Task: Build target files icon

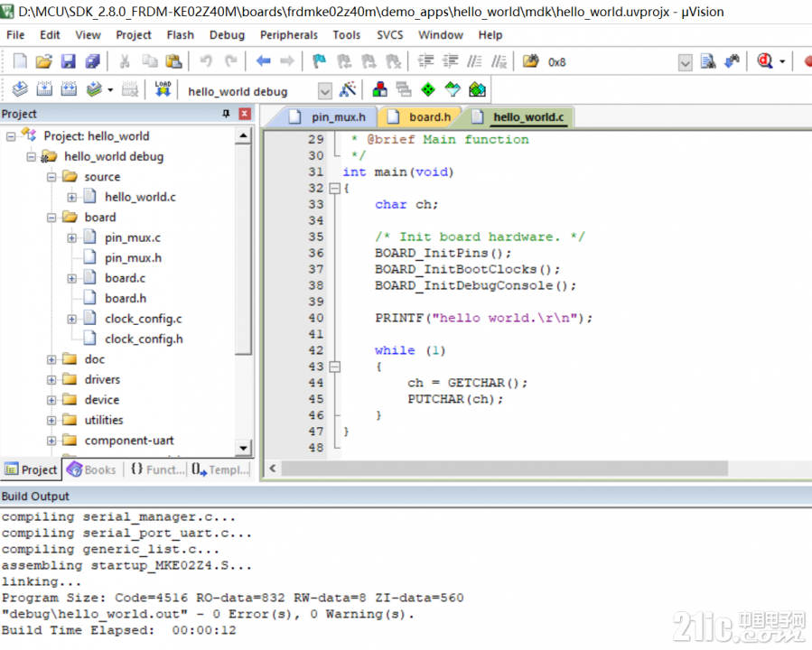Action: tap(44, 89)
